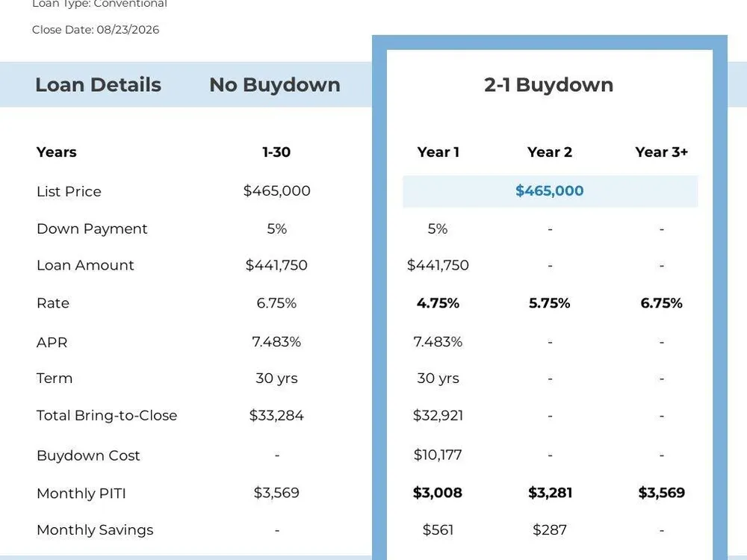
Task: Click the $561 monthly savings value
Action: [438, 529]
